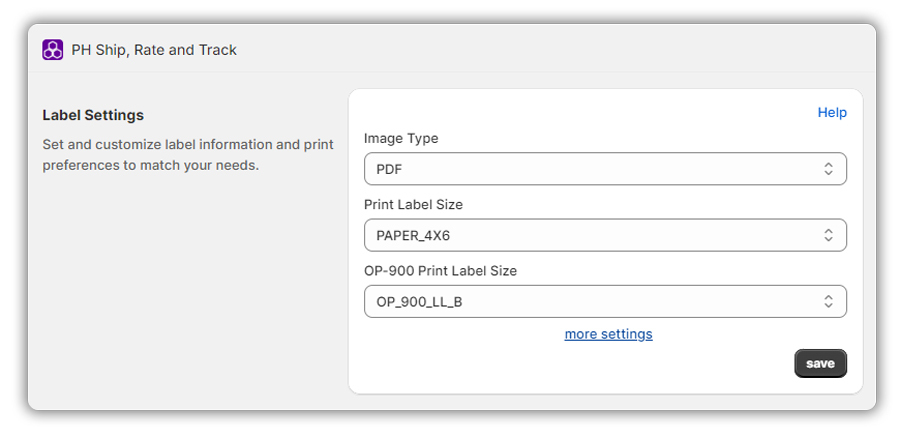Click the Image Type up-down chevron icon
This screenshot has width=900, height=437.
click(828, 169)
